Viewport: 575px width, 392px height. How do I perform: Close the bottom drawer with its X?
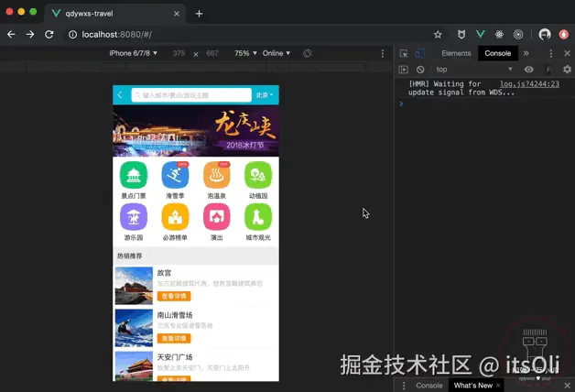click(x=567, y=386)
